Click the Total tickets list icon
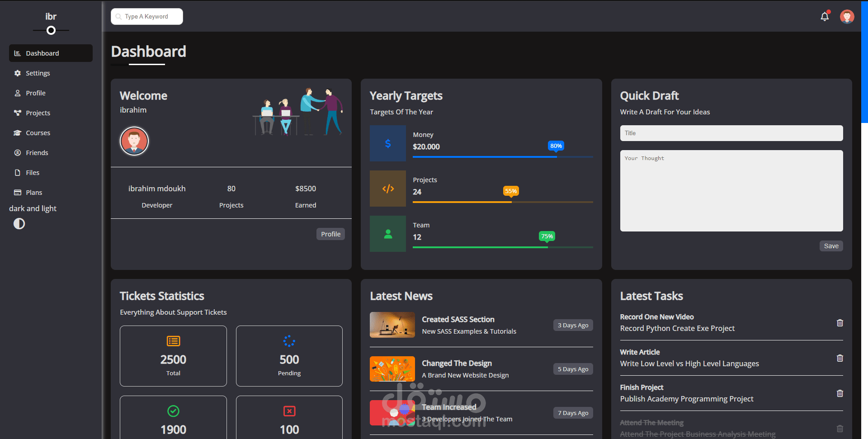 point(173,341)
